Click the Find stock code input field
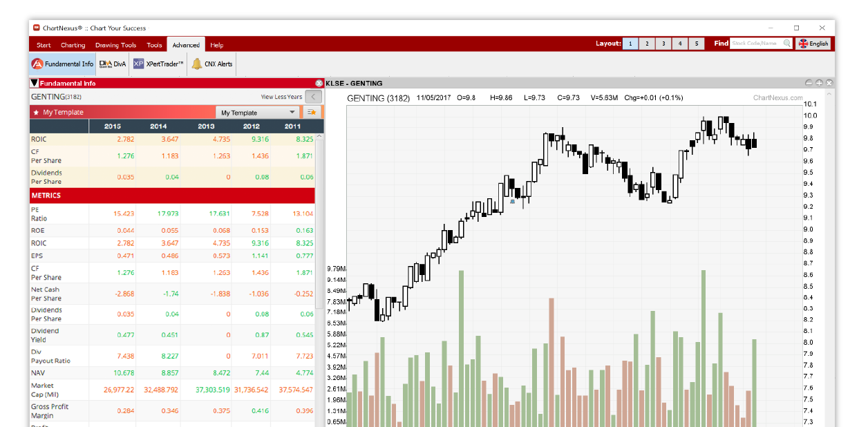This screenshot has width=868, height=427. click(x=755, y=44)
